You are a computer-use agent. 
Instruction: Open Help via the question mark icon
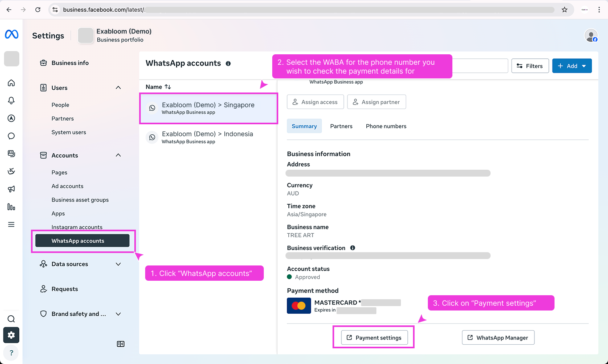(x=11, y=352)
